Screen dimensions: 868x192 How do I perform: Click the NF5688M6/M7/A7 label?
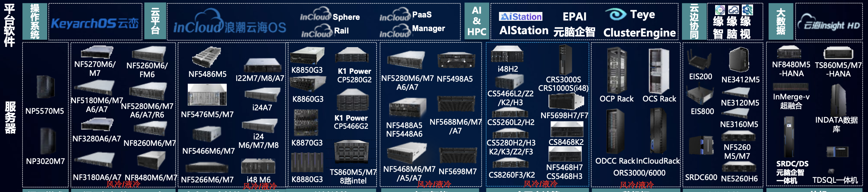point(456,126)
